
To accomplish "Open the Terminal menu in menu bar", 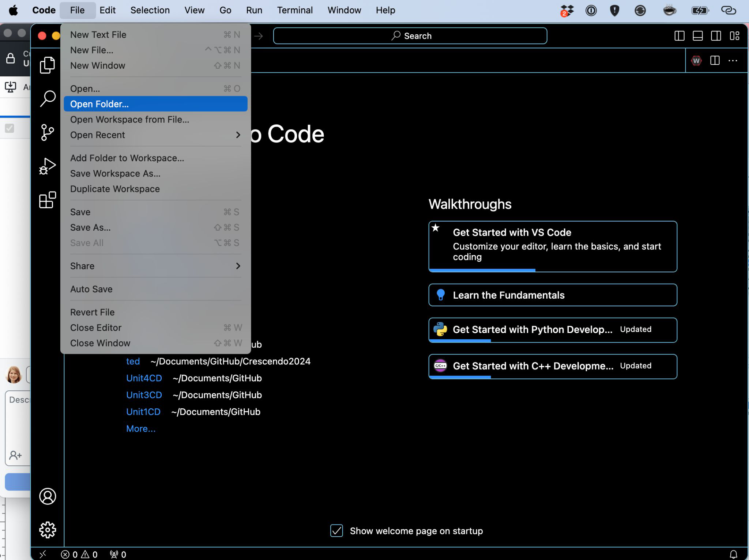I will point(294,10).
